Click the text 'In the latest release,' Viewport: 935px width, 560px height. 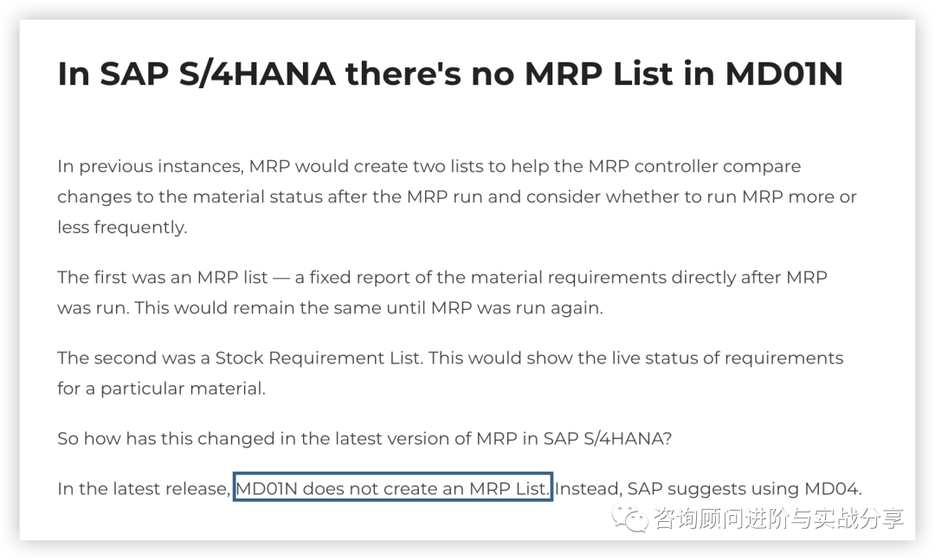144,488
